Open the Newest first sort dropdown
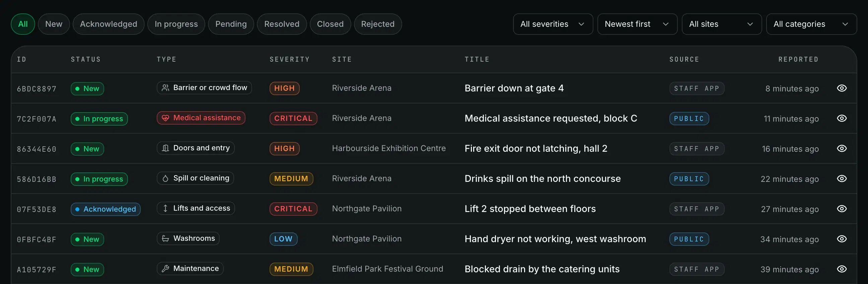 pos(637,24)
